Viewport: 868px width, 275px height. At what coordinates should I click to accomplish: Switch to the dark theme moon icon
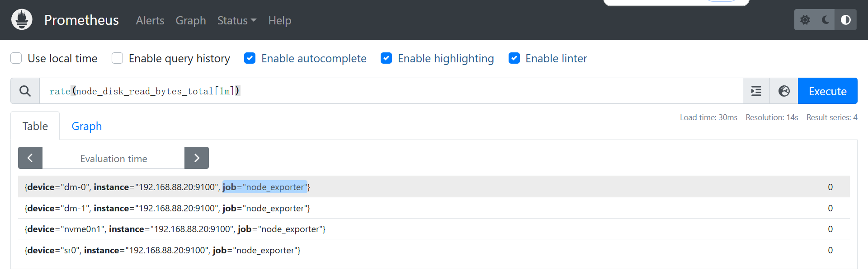tap(826, 20)
